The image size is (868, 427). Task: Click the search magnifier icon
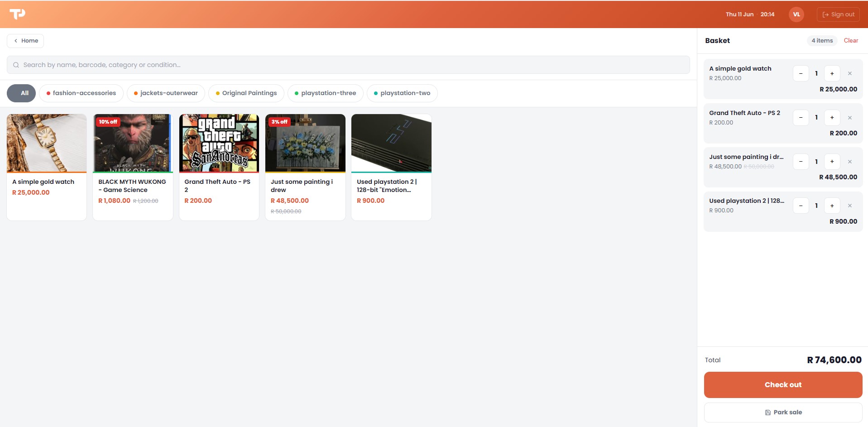(16, 65)
